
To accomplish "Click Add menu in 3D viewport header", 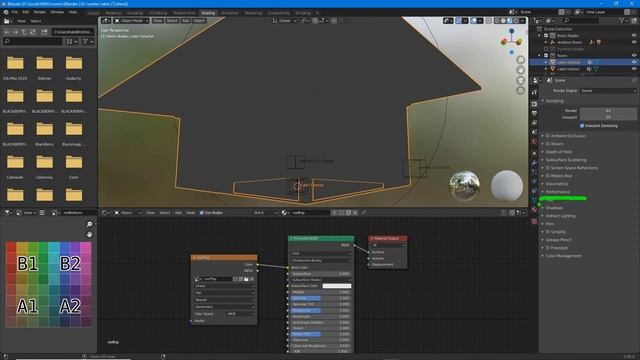I will click(185, 20).
